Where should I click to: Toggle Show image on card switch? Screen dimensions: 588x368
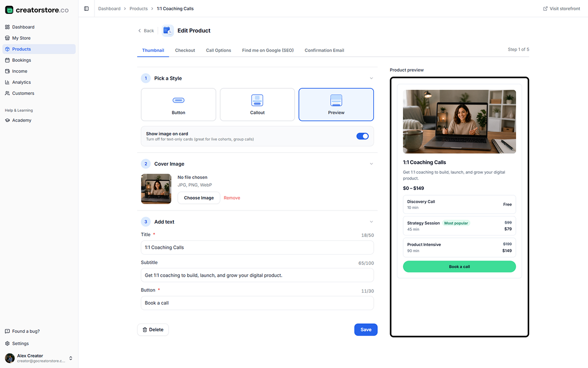(x=363, y=136)
